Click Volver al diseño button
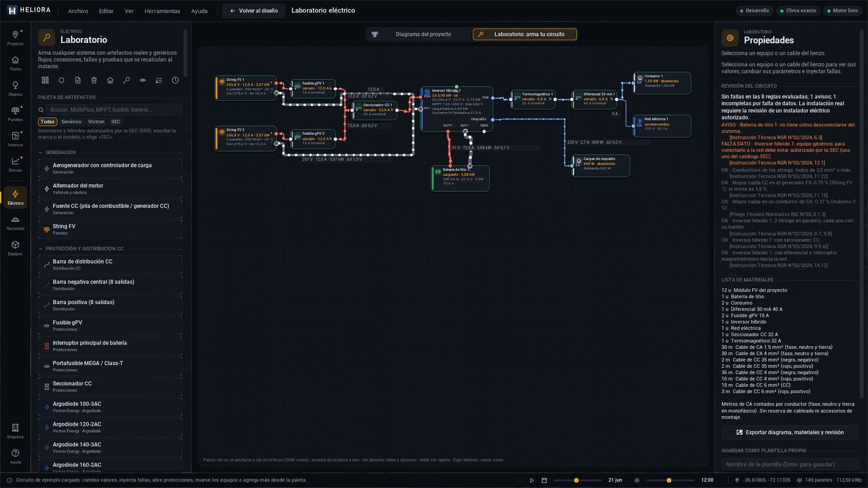The height and width of the screenshot is (488, 868). point(253,11)
